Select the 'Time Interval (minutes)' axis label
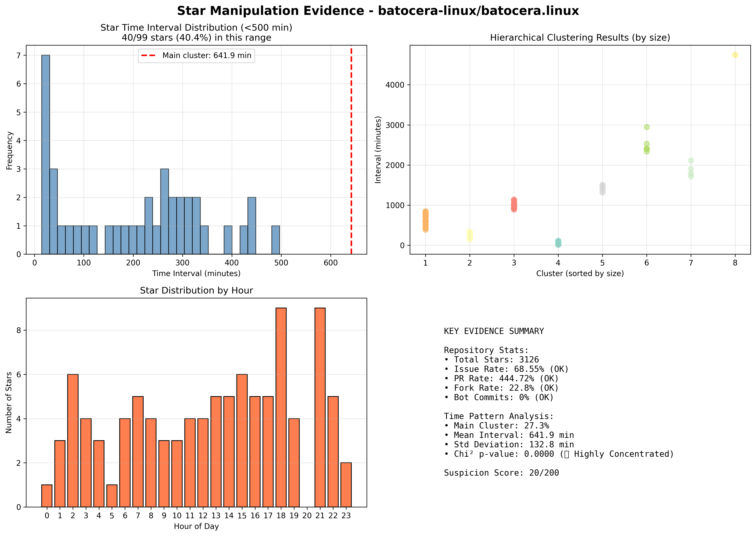This screenshot has width=756, height=536. coord(196,274)
